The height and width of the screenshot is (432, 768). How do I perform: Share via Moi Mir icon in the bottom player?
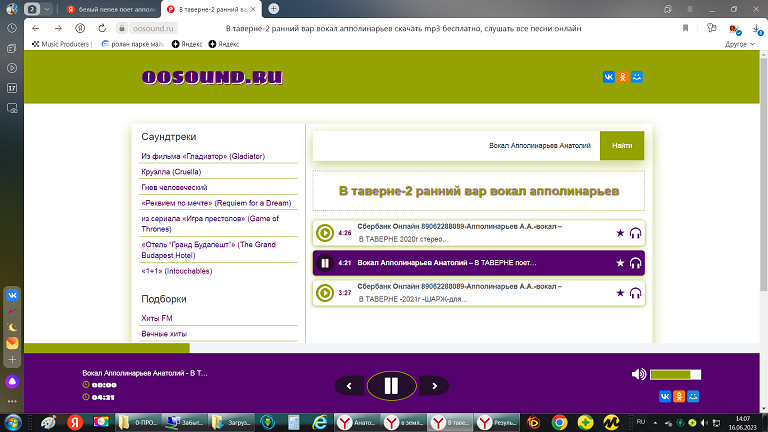693,396
